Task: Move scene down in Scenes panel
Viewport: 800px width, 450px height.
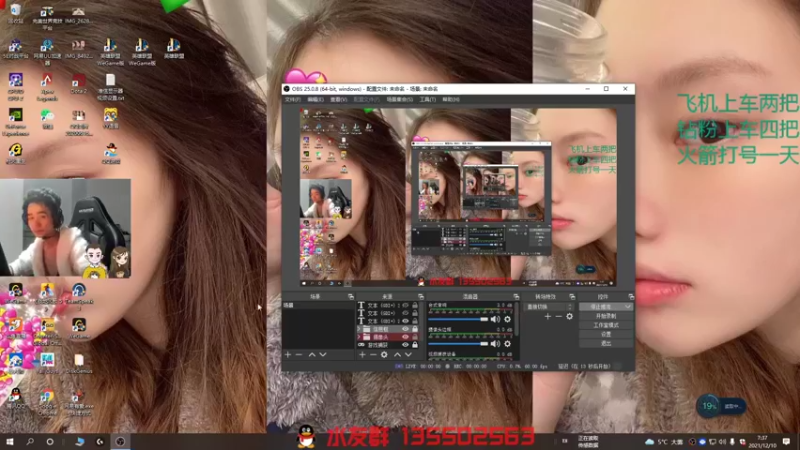Action: [323, 355]
